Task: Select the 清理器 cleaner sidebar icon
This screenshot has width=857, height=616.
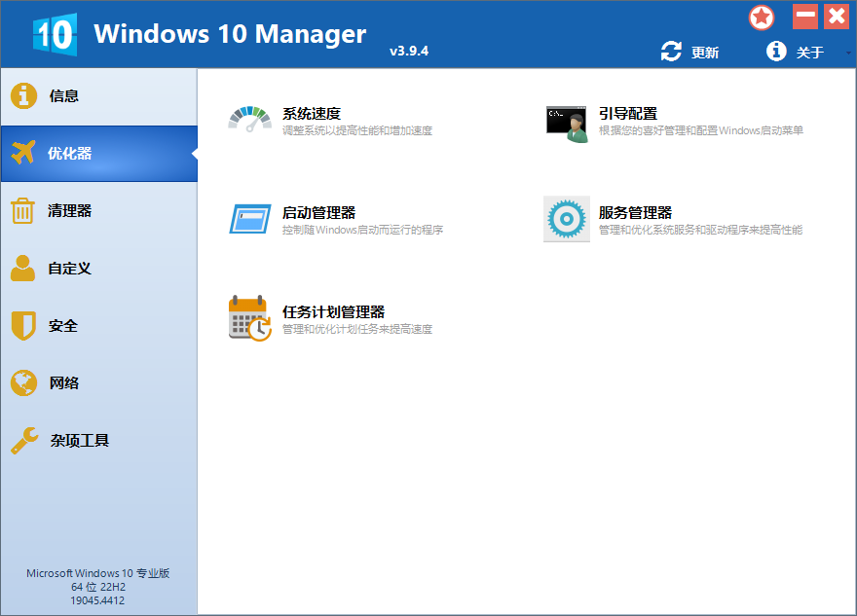Action: [24, 210]
